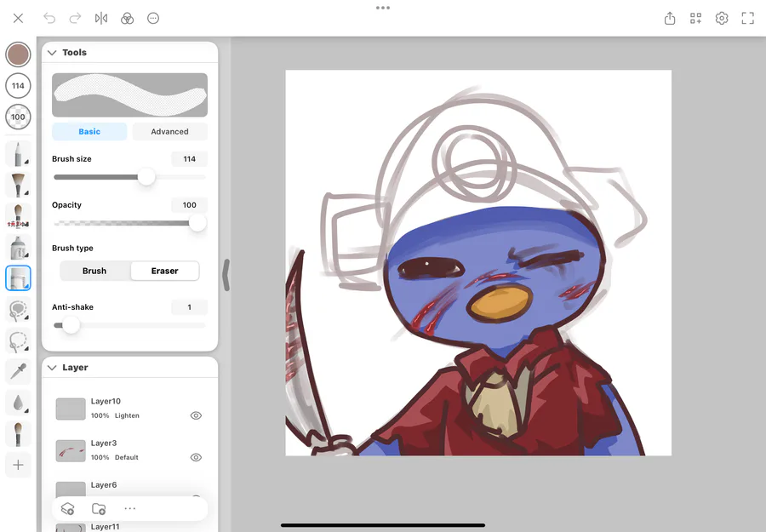Viewport: 766px width, 532px height.
Task: Edit the Anti-shake value 1
Action: (x=190, y=307)
